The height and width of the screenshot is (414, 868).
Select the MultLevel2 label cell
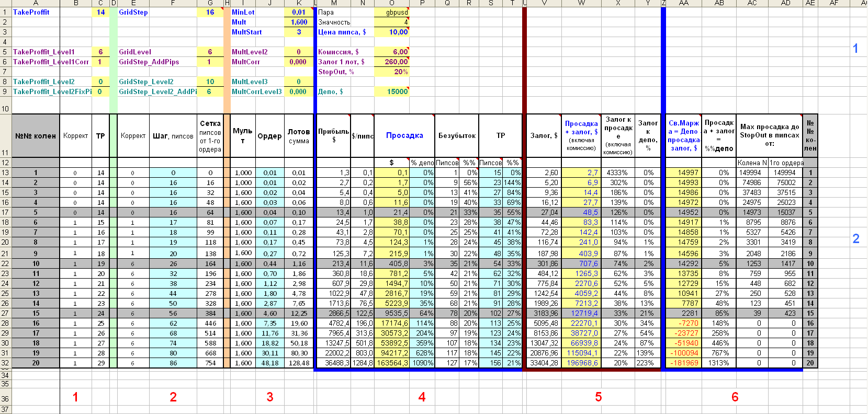tap(250, 52)
